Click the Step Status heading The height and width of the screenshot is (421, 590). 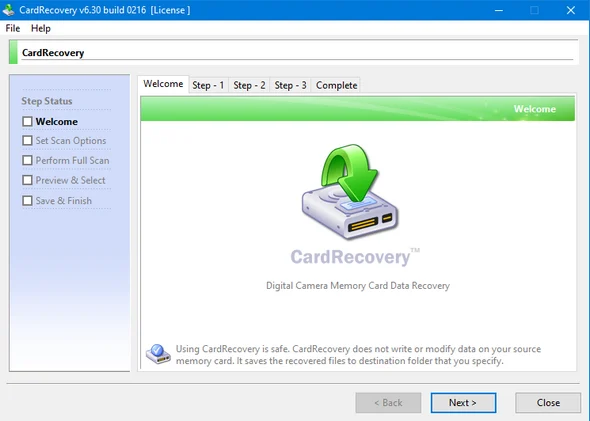point(47,101)
